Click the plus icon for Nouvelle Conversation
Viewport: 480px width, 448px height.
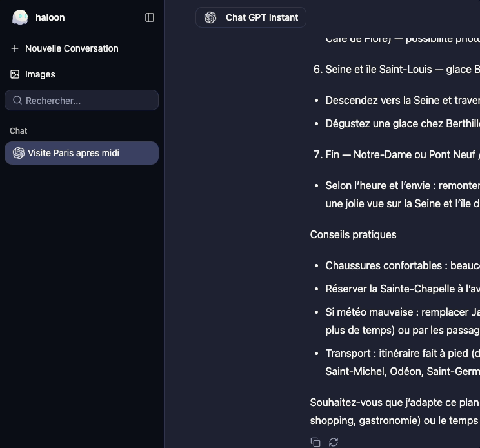pyautogui.click(x=15, y=48)
